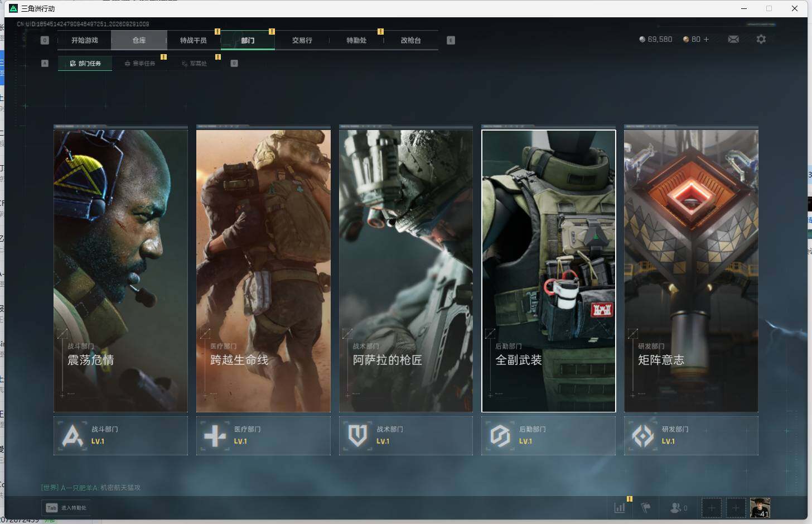Open the 震荡危情 combat department card
Viewport: 812px width, 524px height.
(x=120, y=271)
